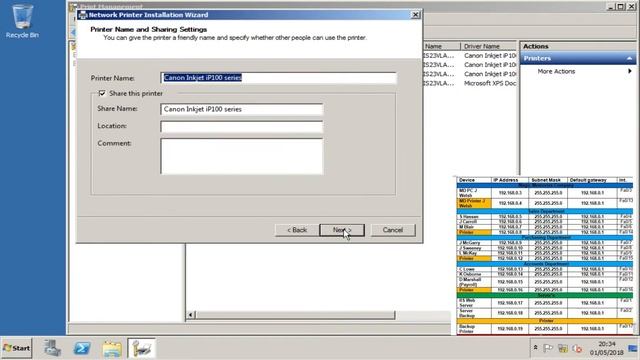Collapse the Printers section in Actions pane
The width and height of the screenshot is (640, 360).
[x=629, y=58]
